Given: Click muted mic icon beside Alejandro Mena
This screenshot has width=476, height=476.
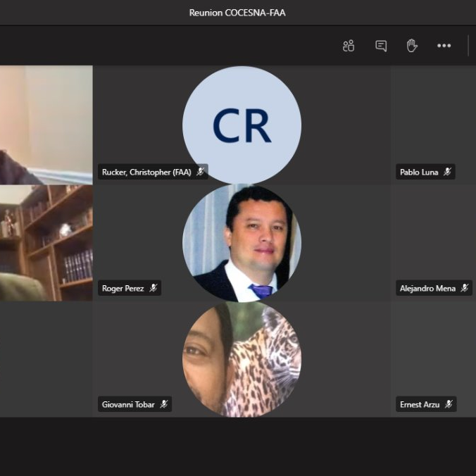Looking at the screenshot, I should click(465, 288).
